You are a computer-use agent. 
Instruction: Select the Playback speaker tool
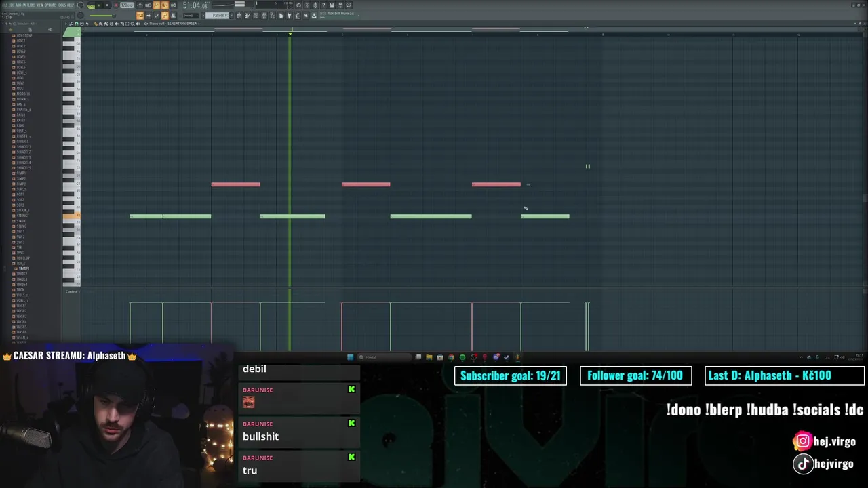[138, 24]
